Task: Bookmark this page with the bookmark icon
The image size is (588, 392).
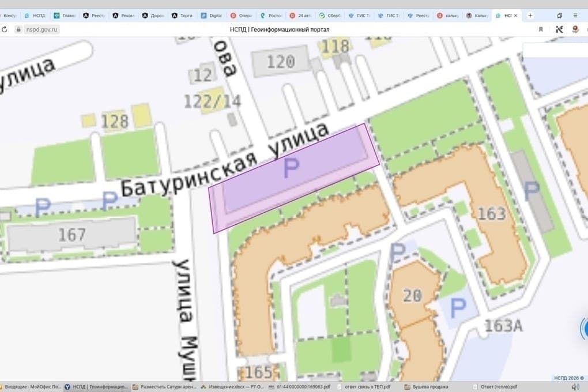Action: point(541,29)
